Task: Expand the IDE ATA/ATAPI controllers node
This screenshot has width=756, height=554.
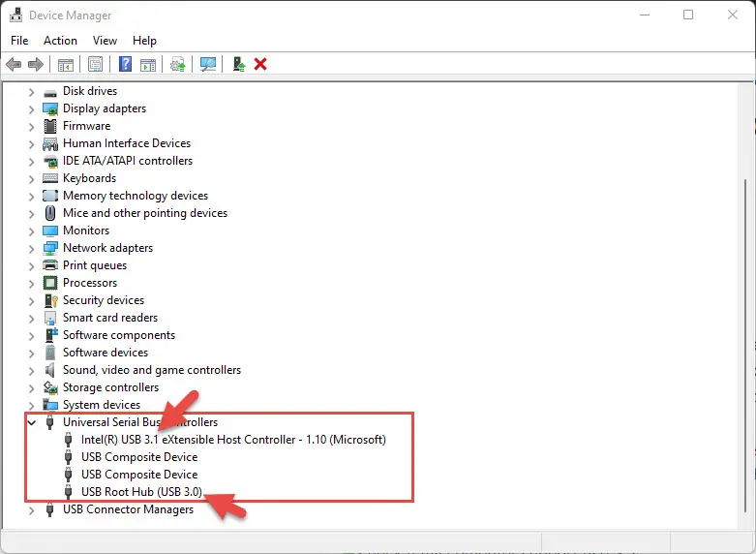Action: click(x=31, y=161)
